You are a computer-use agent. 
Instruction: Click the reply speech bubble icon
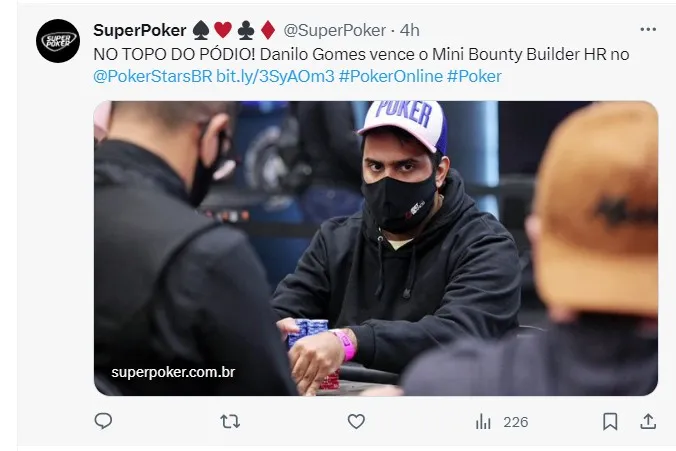click(103, 421)
